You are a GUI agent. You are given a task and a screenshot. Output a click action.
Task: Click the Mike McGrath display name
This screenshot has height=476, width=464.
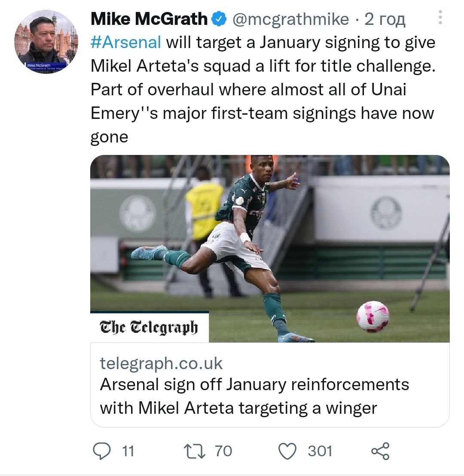tap(149, 19)
